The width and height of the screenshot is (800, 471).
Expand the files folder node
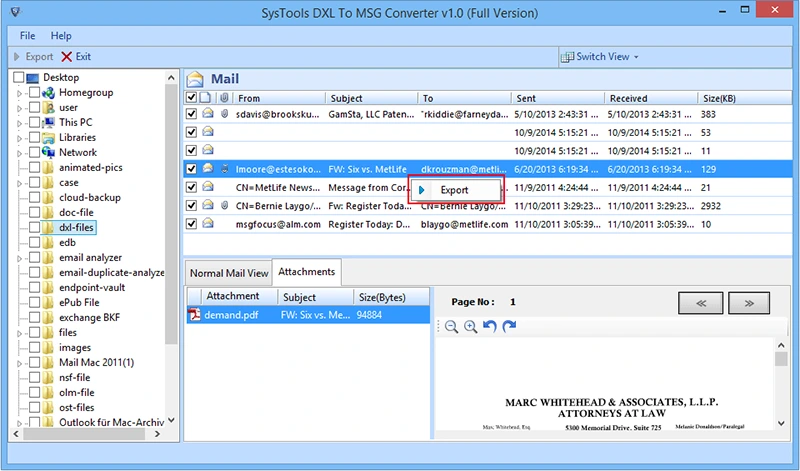click(19, 333)
